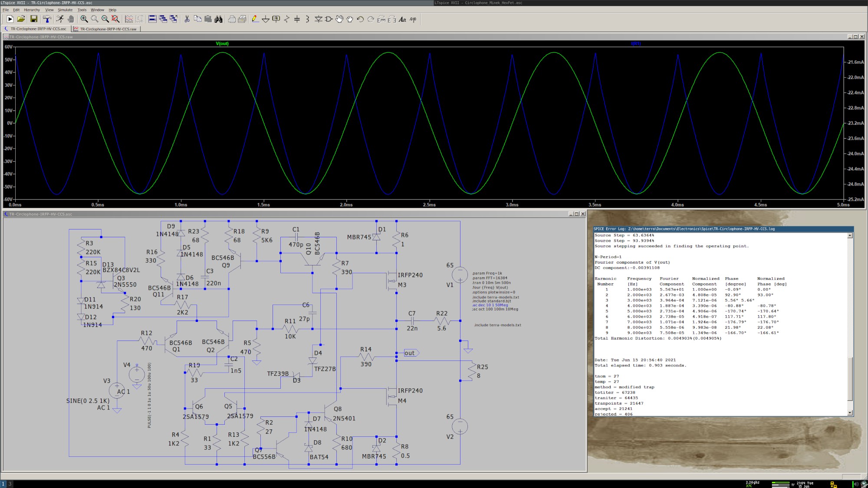Run the simulation with running-man icon
Viewport: 868px width, 488px height.
pos(60,19)
